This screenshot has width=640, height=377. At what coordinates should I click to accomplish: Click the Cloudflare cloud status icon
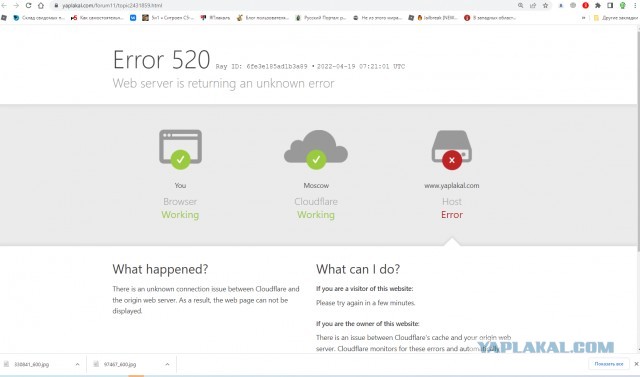coord(316,149)
